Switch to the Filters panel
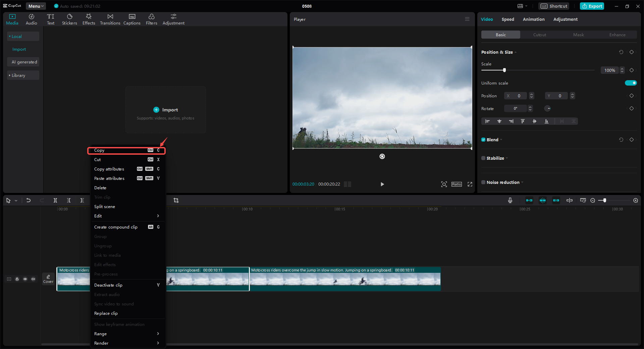Image resolution: width=644 pixels, height=349 pixels. (151, 19)
